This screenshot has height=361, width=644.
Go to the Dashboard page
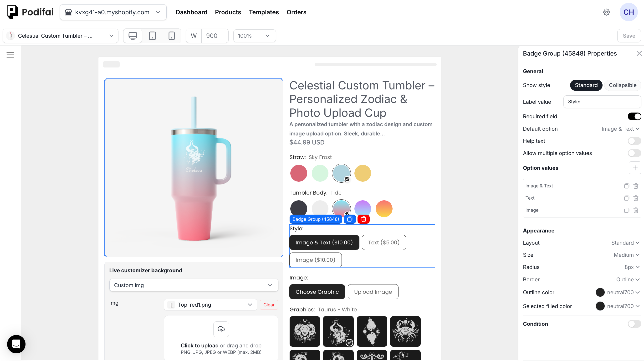click(191, 12)
